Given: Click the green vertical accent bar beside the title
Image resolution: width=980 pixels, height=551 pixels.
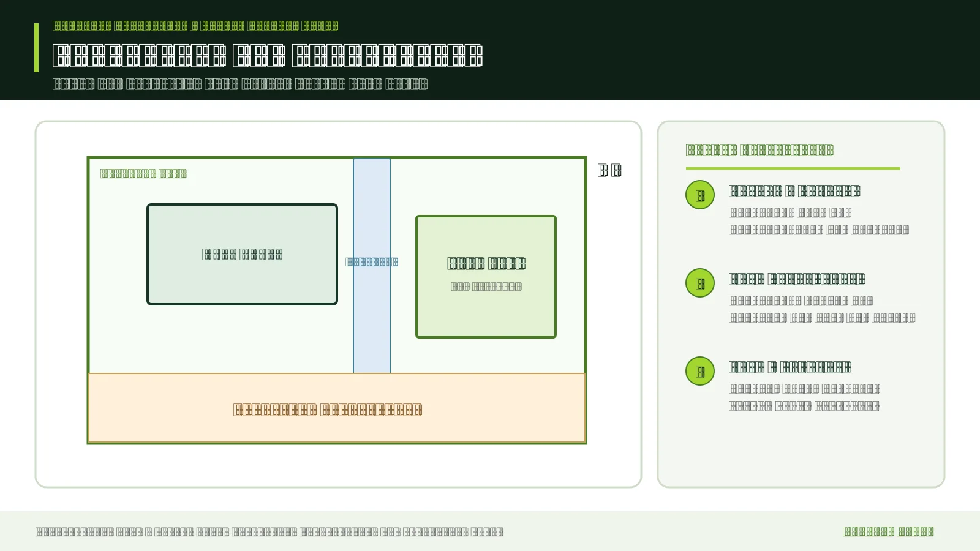Looking at the screenshot, I should click(36, 48).
